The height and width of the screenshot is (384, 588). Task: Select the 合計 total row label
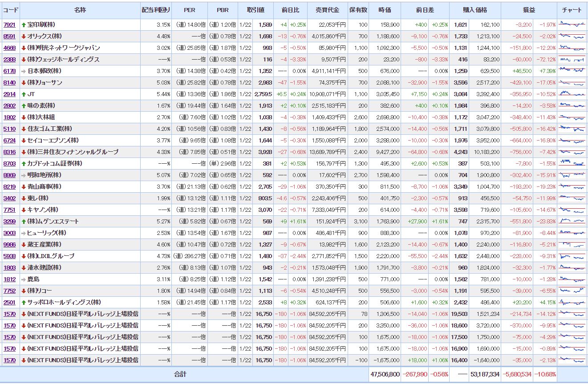coord(180,374)
